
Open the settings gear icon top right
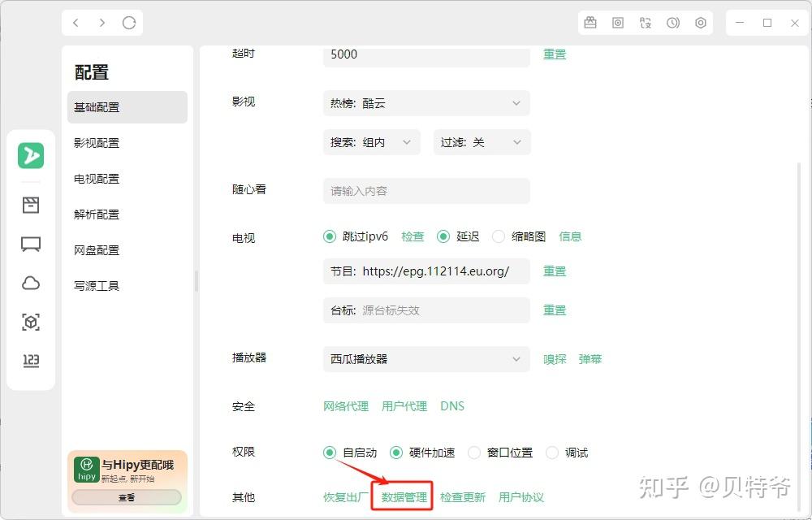(x=700, y=23)
